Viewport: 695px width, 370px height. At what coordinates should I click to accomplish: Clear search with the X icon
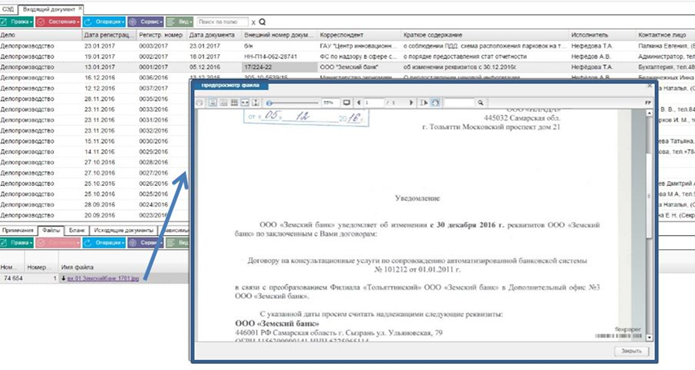[x=254, y=22]
